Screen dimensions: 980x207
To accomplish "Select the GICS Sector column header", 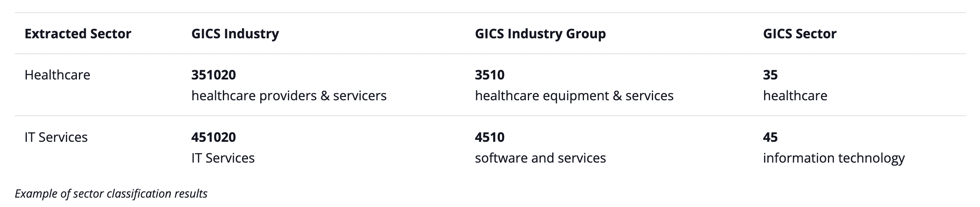I will [799, 33].
